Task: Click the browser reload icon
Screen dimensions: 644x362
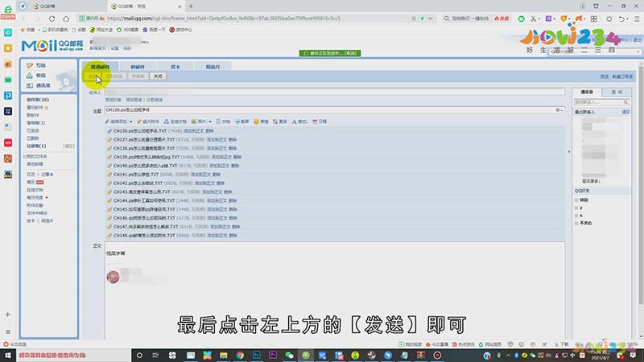Action: 52,19
